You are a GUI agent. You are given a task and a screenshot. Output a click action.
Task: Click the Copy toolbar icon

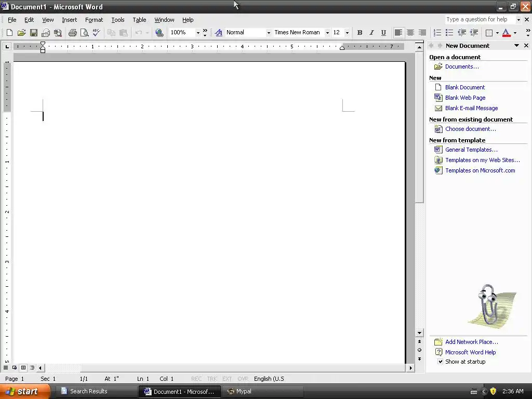pyautogui.click(x=111, y=33)
